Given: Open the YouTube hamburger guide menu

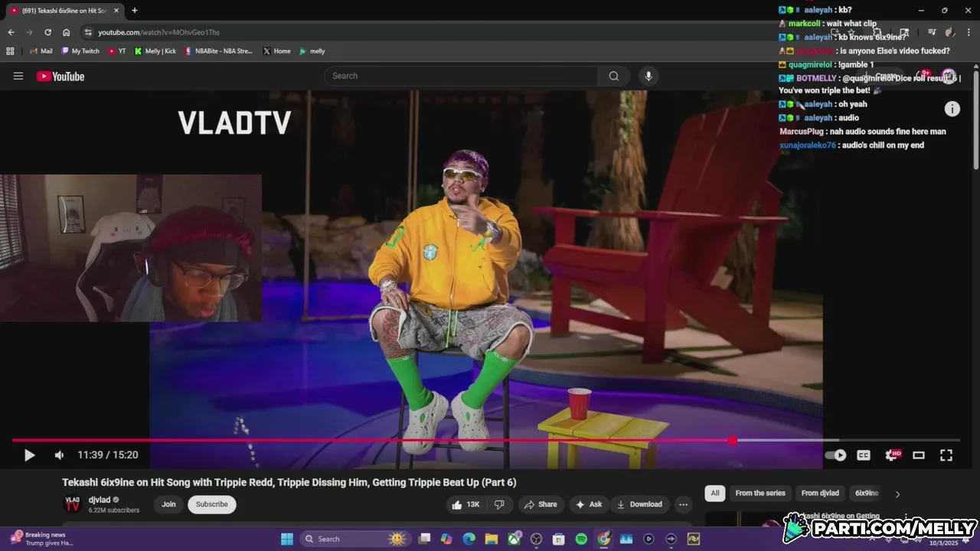Looking at the screenshot, I should pyautogui.click(x=18, y=76).
